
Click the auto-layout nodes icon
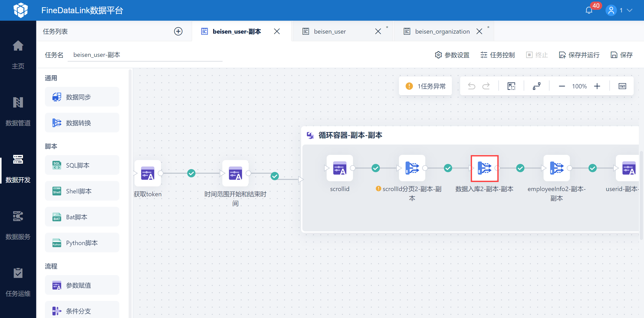pos(537,86)
